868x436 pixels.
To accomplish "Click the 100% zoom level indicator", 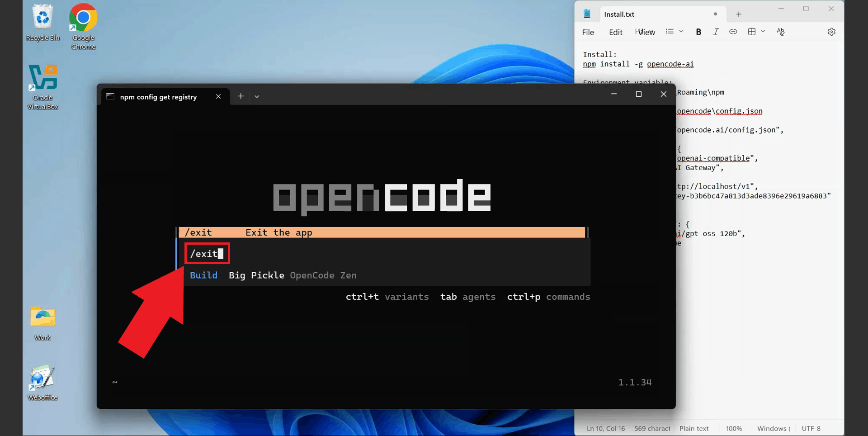I will [734, 428].
